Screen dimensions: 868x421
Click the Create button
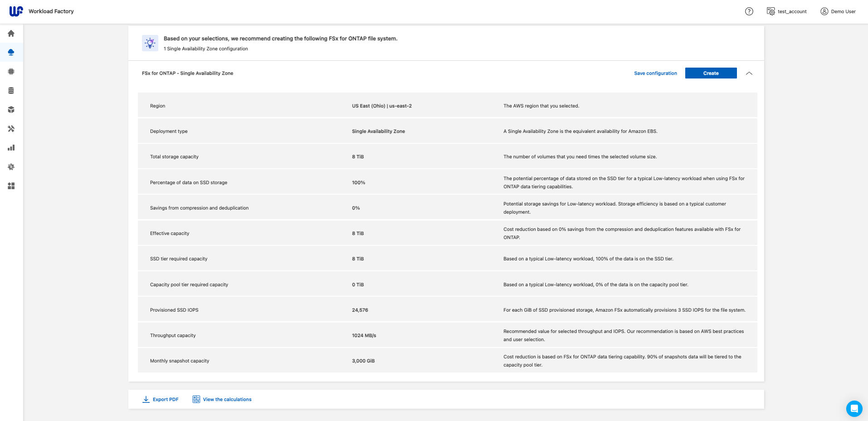(x=711, y=73)
